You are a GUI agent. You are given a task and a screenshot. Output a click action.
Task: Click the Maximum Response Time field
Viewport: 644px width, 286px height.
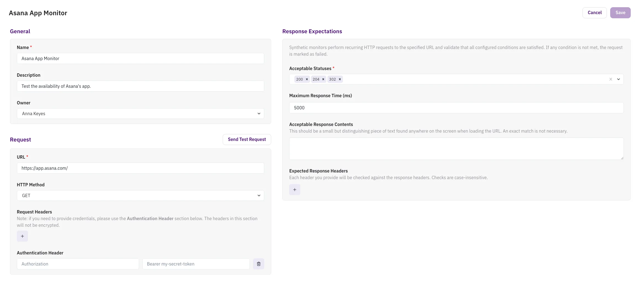pyautogui.click(x=456, y=108)
